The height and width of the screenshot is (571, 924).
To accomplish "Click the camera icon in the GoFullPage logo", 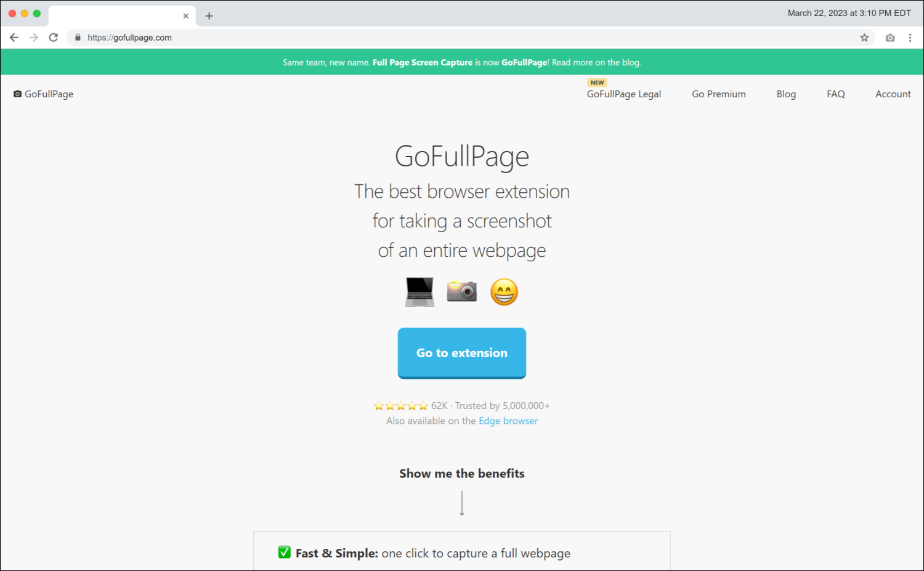I will (17, 94).
